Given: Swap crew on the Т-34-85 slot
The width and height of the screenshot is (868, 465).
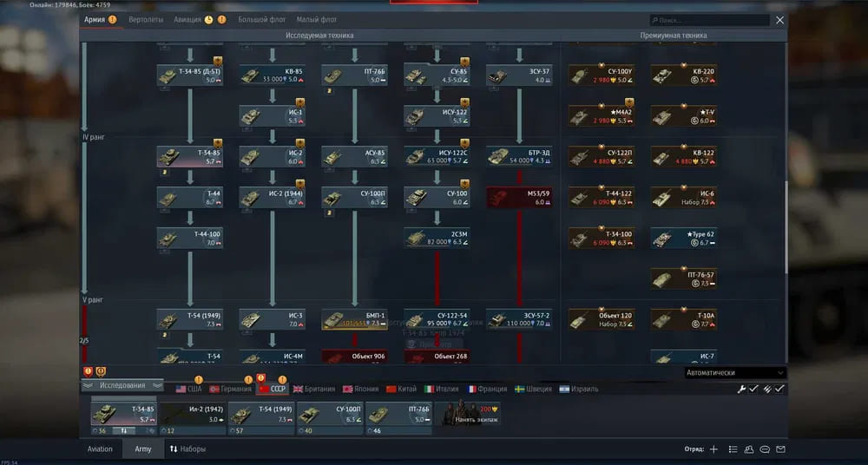Looking at the screenshot, I should click(x=124, y=430).
